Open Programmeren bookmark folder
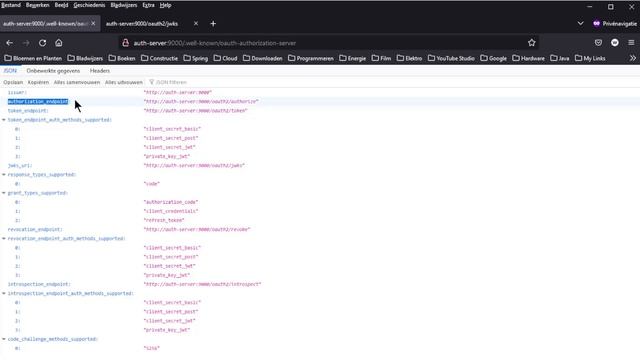Viewport: 640px width, 360px height. (311, 58)
